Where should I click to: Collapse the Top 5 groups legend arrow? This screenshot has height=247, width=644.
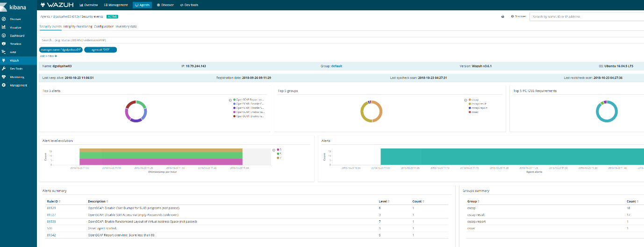[x=465, y=100]
